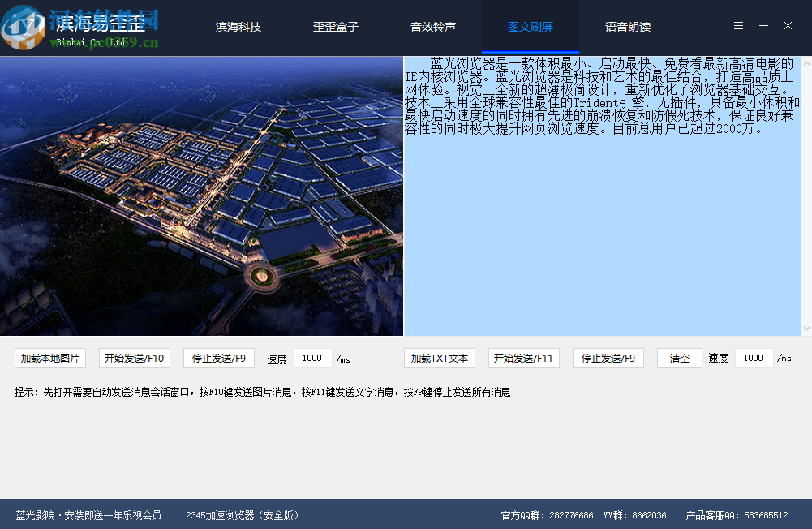The width and height of the screenshot is (812, 529).
Task: Stop image sending with 停止发送/F9
Action: pos(219,357)
